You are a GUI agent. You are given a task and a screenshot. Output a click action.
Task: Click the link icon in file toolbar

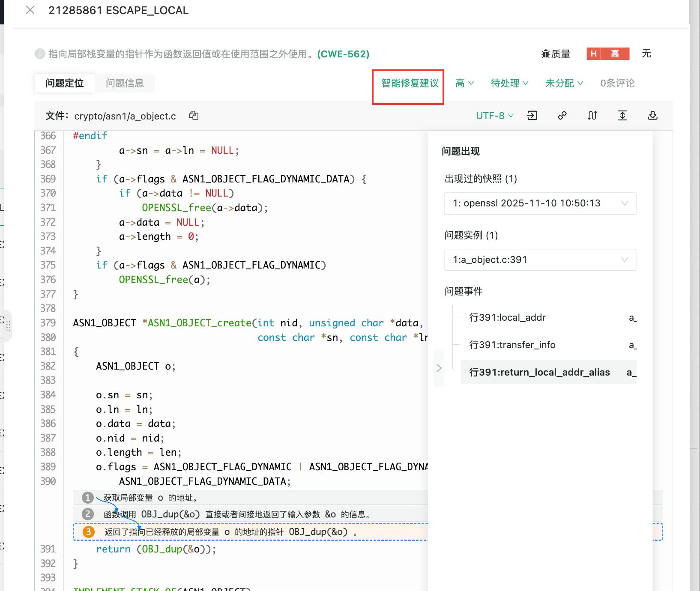[x=562, y=116]
